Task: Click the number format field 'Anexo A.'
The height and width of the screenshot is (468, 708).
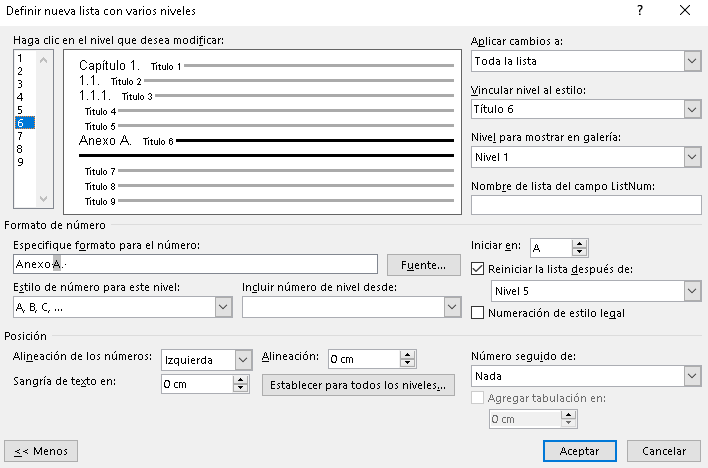Action: coord(195,264)
